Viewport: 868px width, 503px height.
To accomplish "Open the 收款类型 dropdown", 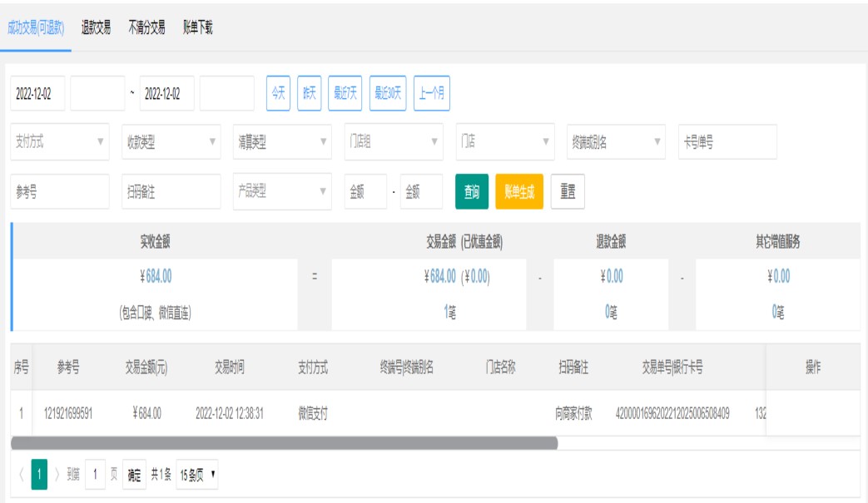I will 171,142.
